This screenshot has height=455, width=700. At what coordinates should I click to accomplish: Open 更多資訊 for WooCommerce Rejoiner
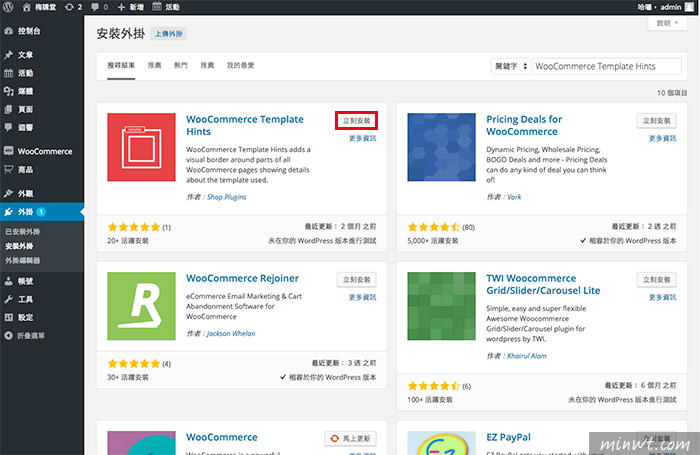[362, 297]
